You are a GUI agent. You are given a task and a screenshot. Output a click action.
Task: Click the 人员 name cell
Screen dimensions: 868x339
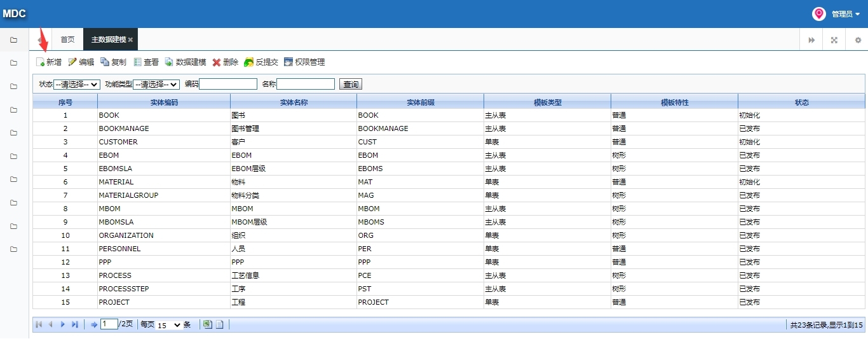pyautogui.click(x=294, y=249)
